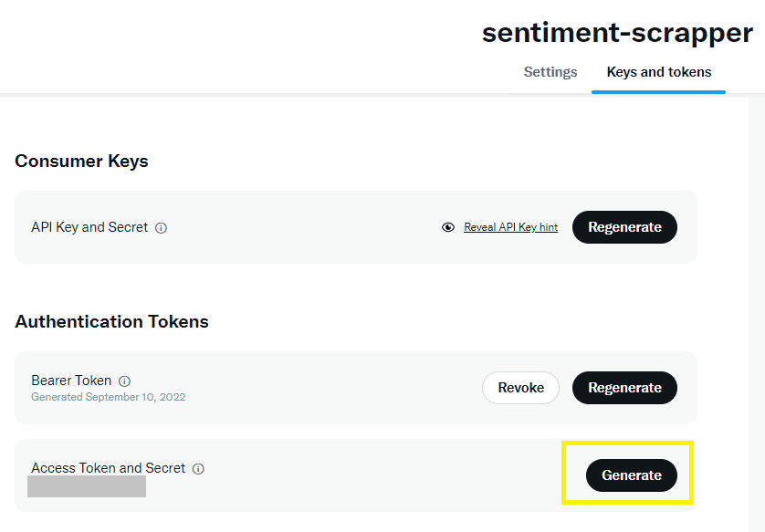Select the eye reveal icon in Consumer Keys row
The image size is (765, 532).
447,227
